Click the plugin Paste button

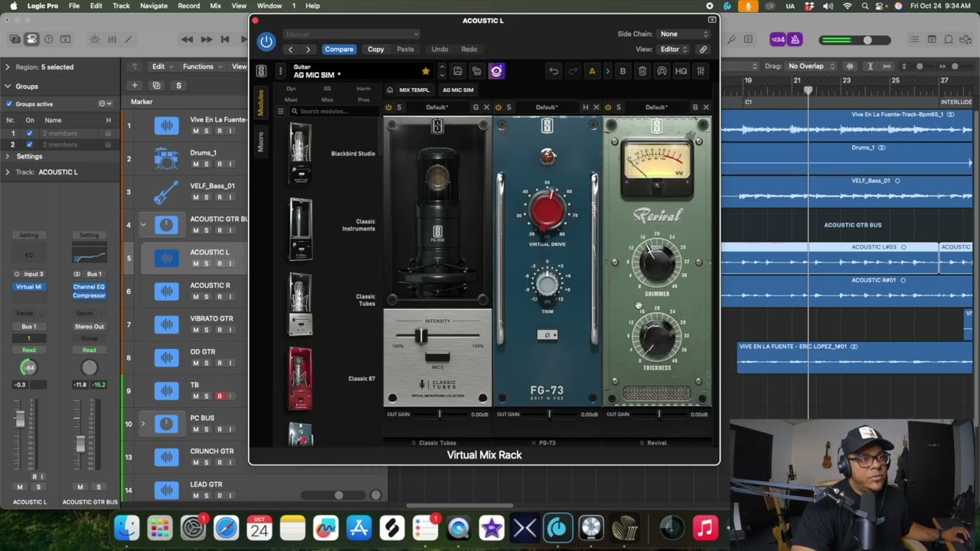pyautogui.click(x=405, y=49)
